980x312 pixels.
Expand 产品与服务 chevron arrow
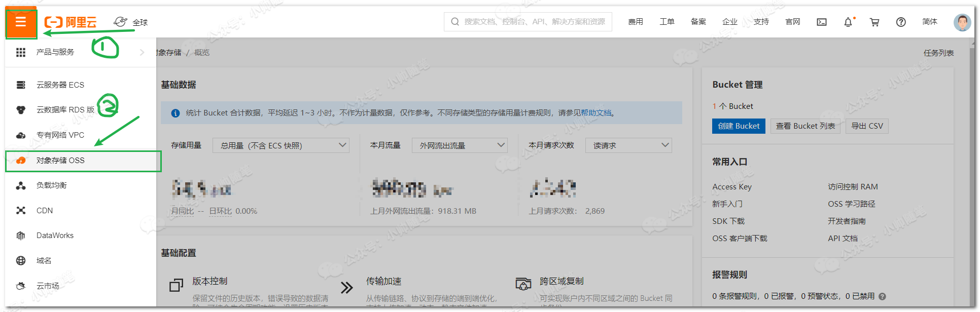(142, 52)
